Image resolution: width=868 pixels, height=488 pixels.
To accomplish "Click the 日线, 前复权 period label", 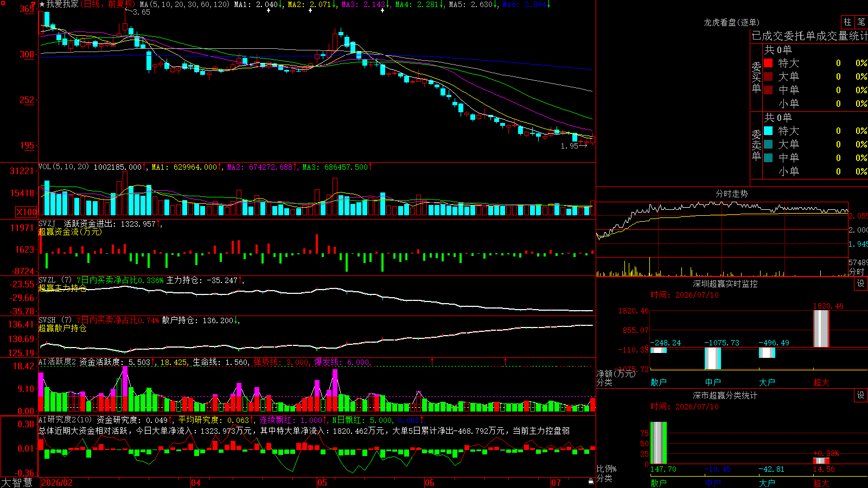I will [106, 4].
